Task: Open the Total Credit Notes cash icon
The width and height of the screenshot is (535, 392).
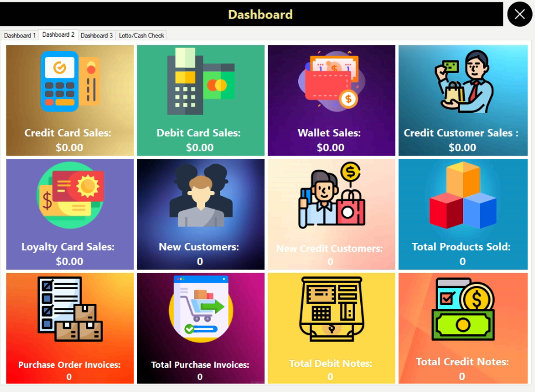Action: point(462,309)
